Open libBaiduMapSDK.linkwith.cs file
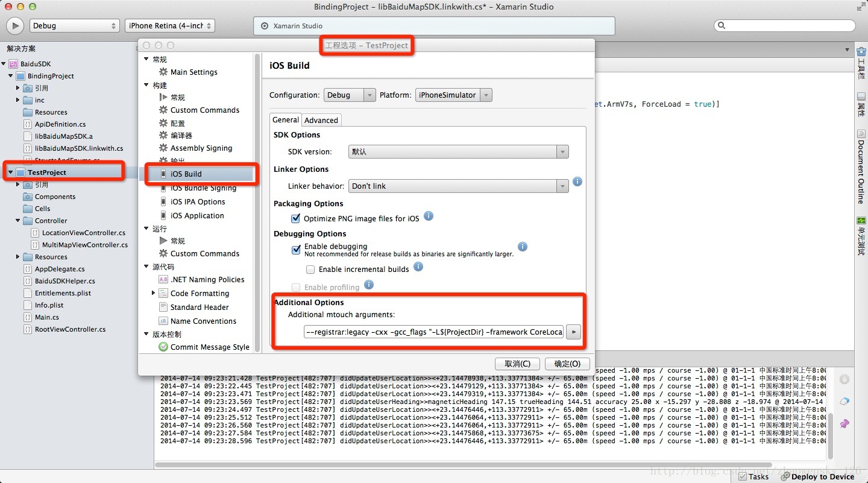Image resolution: width=868 pixels, height=483 pixels. pyautogui.click(x=78, y=148)
